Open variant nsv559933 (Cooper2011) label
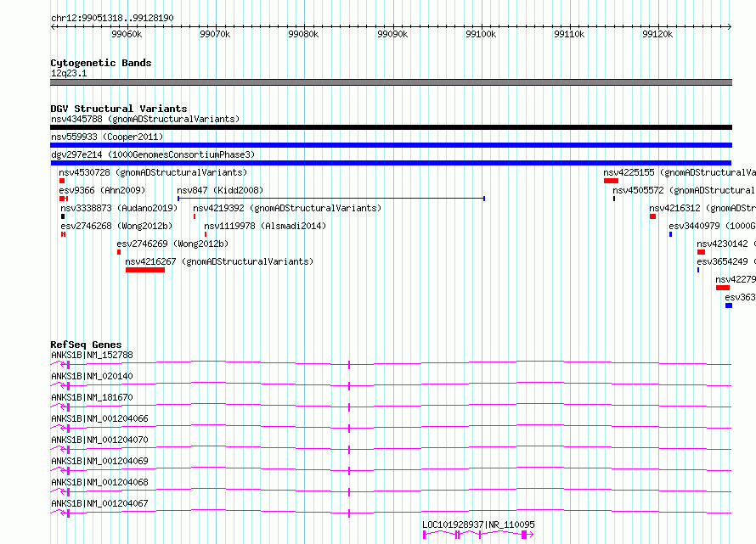 coord(107,137)
